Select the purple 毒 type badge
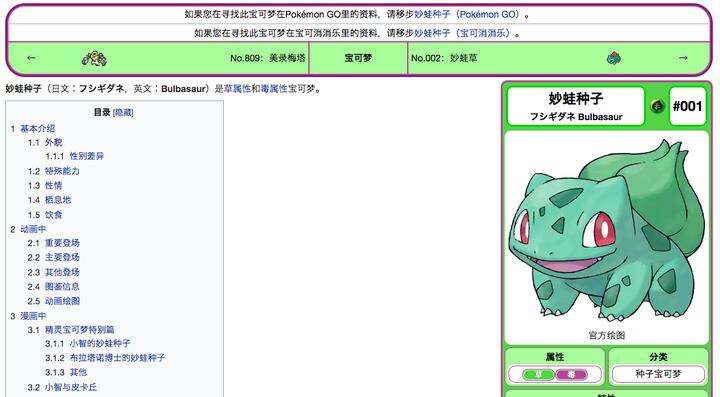Screen dimensions: 720x397 click(571, 375)
